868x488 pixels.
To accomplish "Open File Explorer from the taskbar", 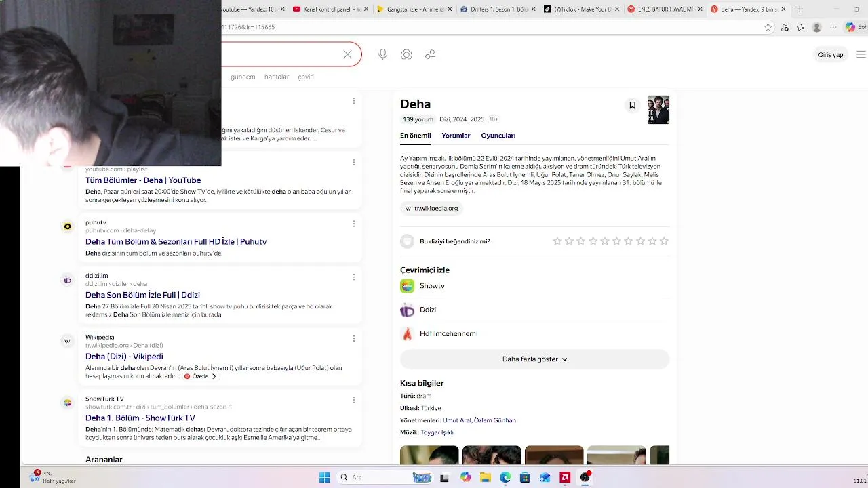I will [x=486, y=478].
